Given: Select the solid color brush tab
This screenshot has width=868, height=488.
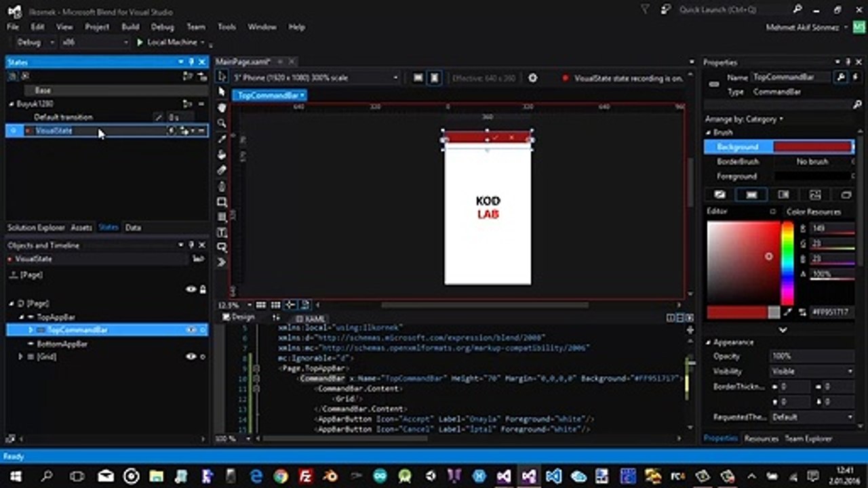Looking at the screenshot, I should 751,195.
